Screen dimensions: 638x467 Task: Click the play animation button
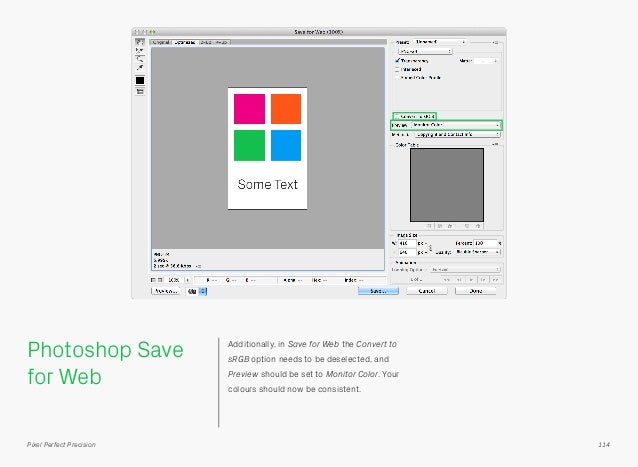(471, 280)
